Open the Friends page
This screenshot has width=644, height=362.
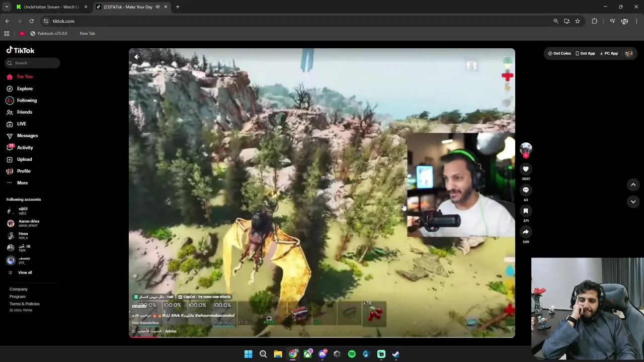pos(20,112)
